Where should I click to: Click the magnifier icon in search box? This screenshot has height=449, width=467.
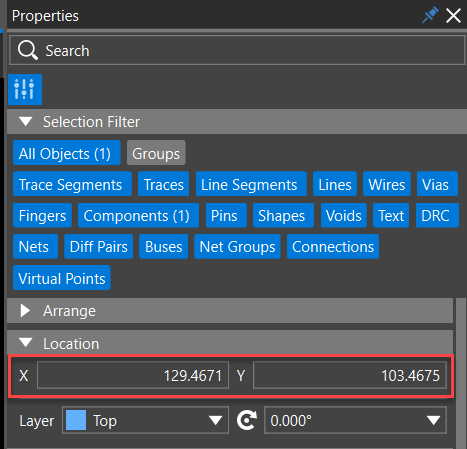point(28,50)
